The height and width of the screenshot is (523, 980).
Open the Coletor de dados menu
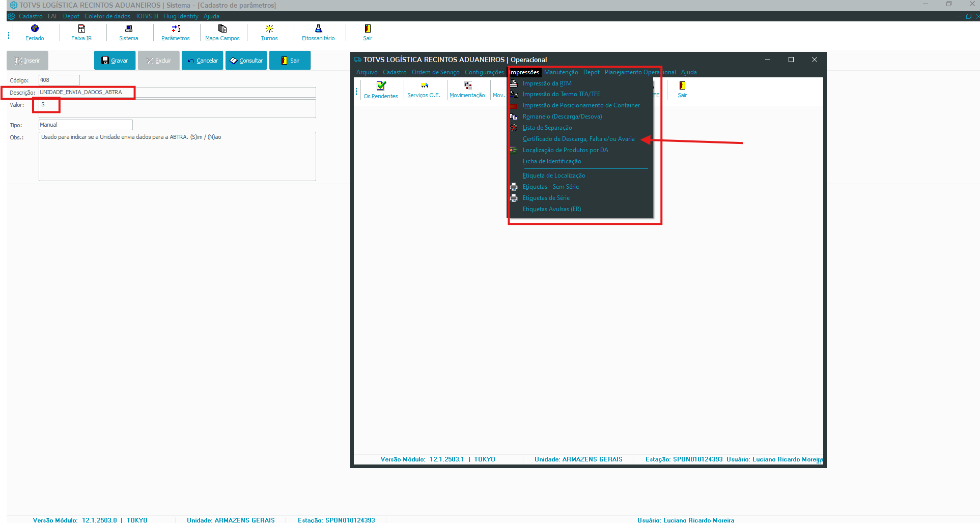point(107,16)
